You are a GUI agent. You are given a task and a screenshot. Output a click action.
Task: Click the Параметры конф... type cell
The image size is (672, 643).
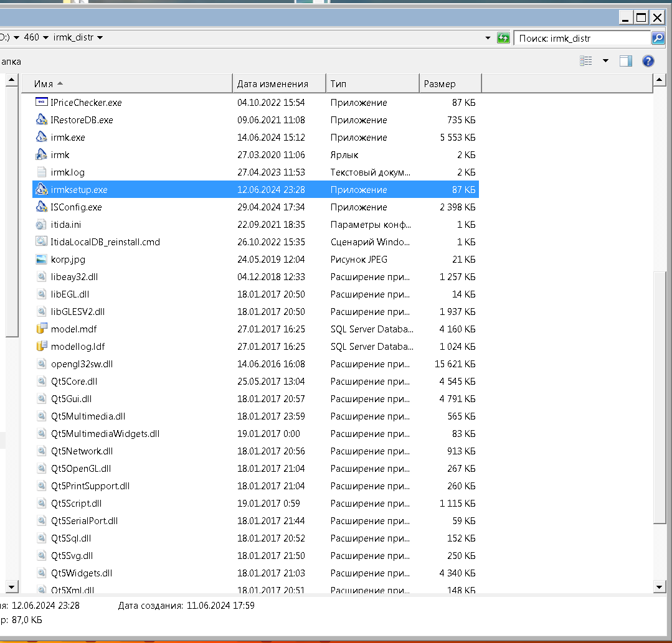pos(371,225)
